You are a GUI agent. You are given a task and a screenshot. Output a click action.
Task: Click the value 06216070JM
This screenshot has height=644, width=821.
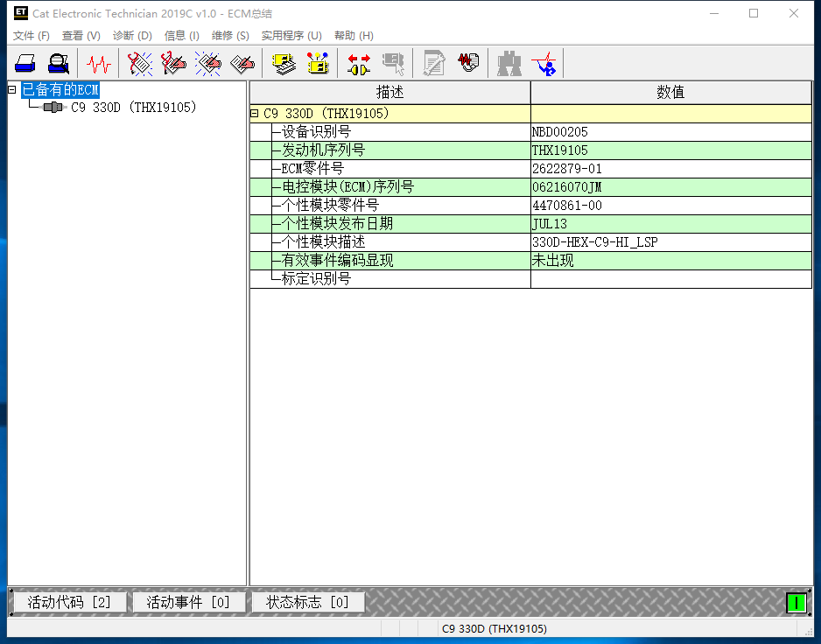pyautogui.click(x=567, y=187)
